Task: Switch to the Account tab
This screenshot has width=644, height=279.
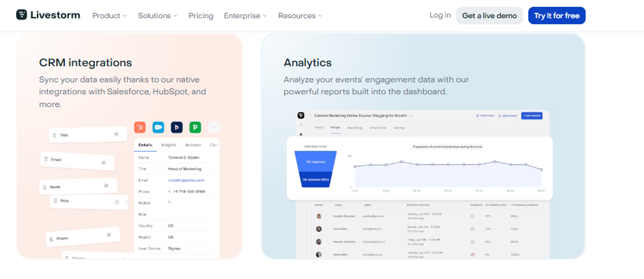Action: click(x=193, y=145)
